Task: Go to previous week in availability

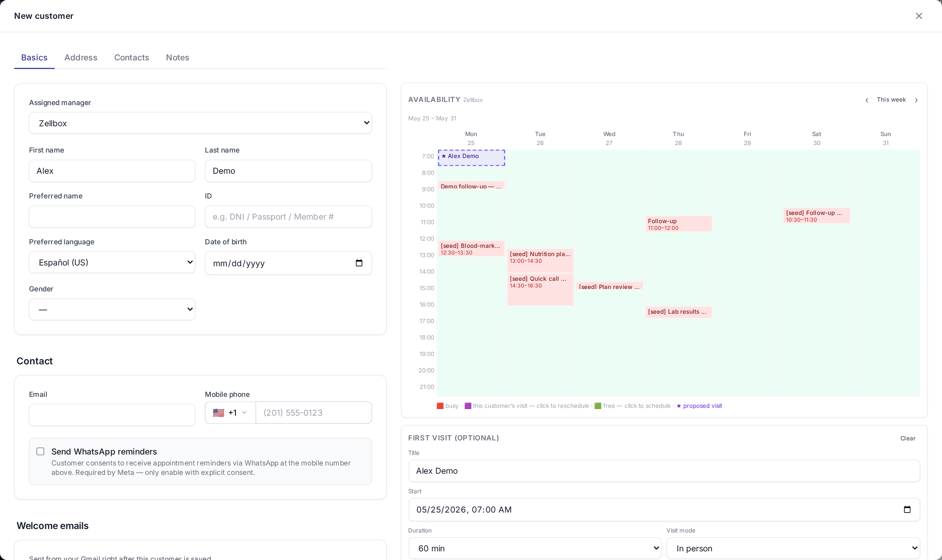Action: coord(867,100)
